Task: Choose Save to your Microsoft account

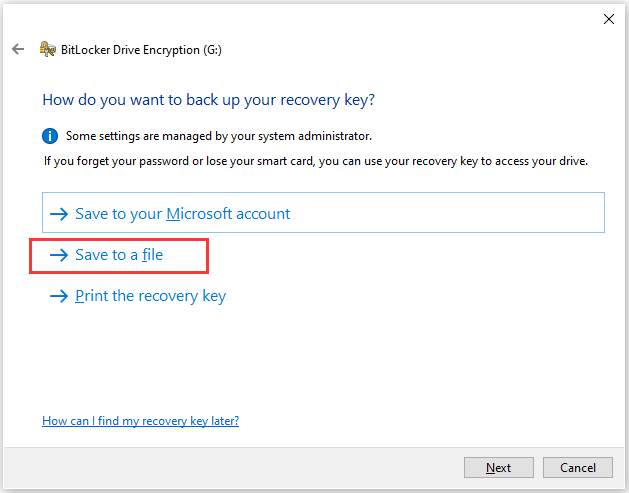Action: pyautogui.click(x=323, y=213)
